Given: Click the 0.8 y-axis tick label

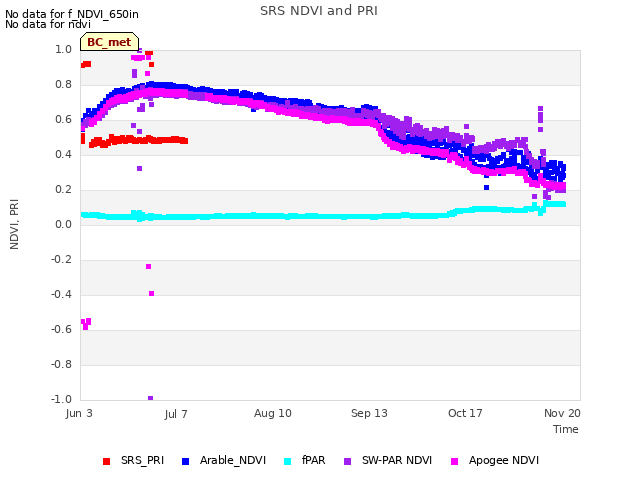Looking at the screenshot, I should pos(63,84).
